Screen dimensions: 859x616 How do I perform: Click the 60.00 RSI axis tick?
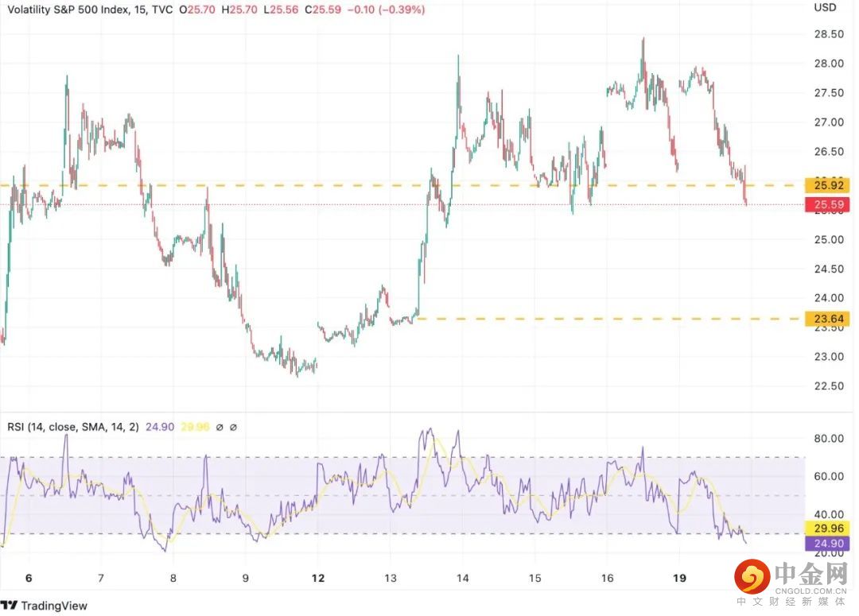tap(829, 476)
